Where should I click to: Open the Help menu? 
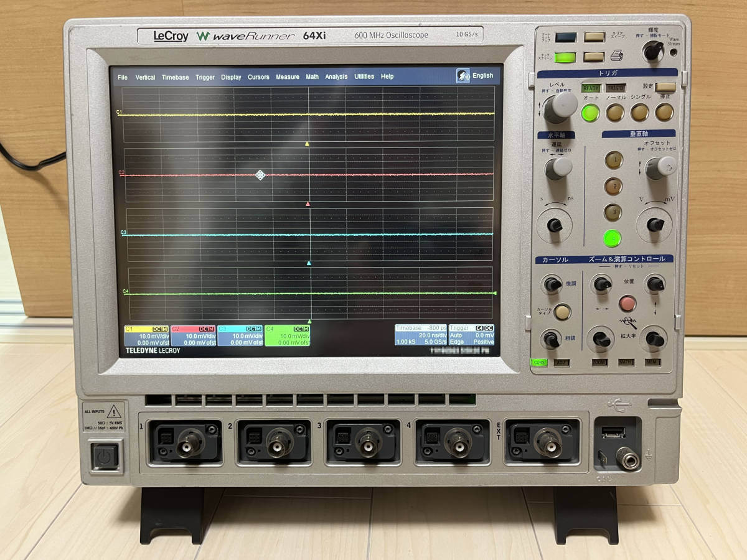click(387, 77)
